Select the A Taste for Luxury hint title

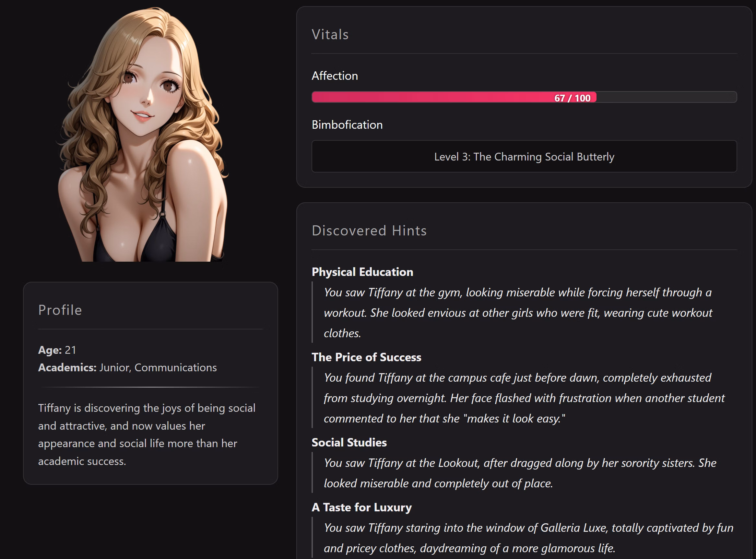(x=361, y=507)
